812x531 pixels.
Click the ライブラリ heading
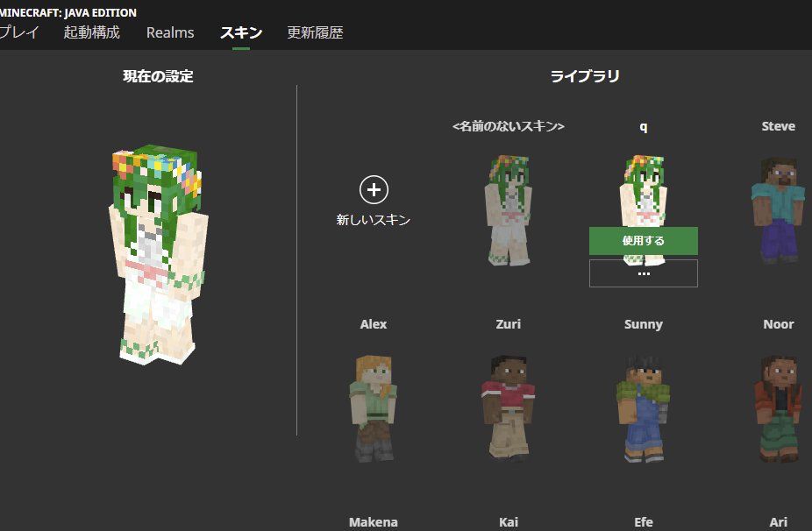pos(585,76)
